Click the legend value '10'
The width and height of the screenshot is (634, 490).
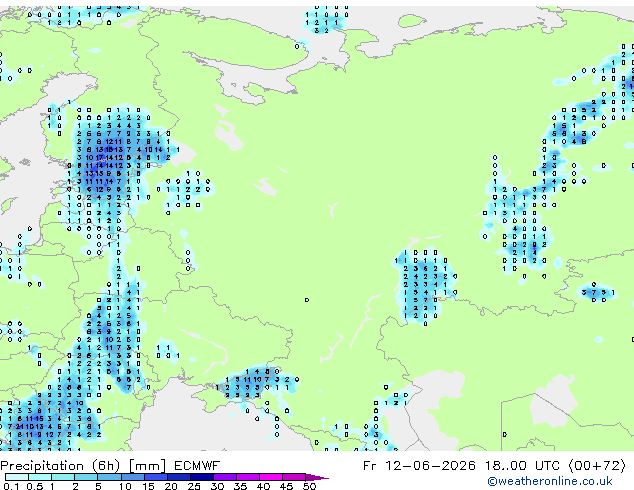pos(125,486)
